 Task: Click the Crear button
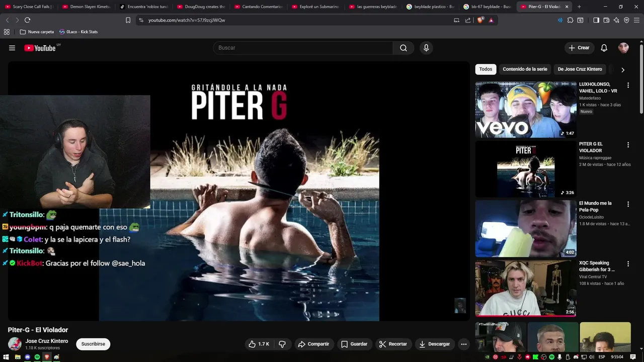579,48
